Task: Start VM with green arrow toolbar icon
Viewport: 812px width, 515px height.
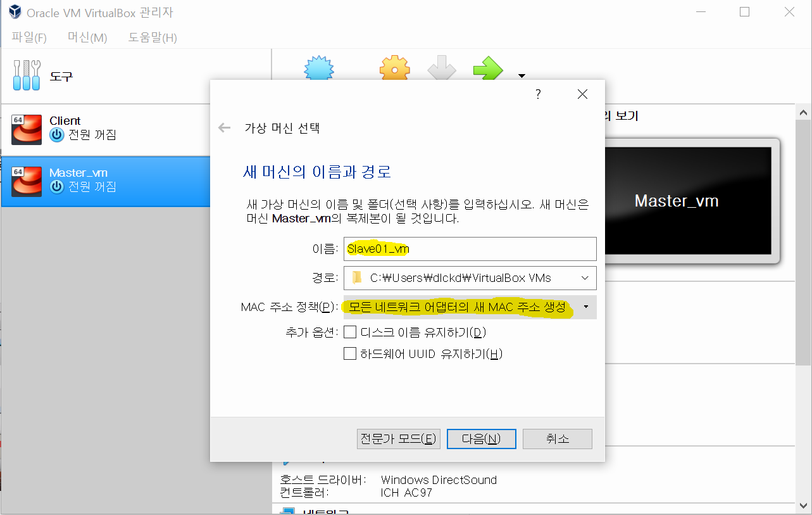Action: point(488,68)
